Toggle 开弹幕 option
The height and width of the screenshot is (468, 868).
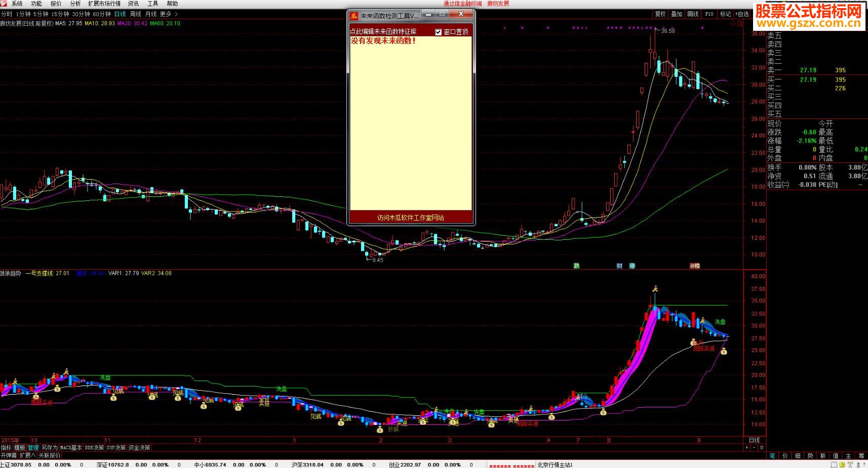coord(9,455)
